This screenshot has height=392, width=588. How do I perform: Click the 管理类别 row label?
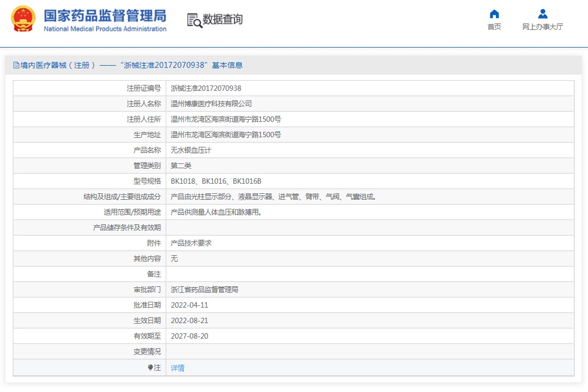[x=147, y=166]
